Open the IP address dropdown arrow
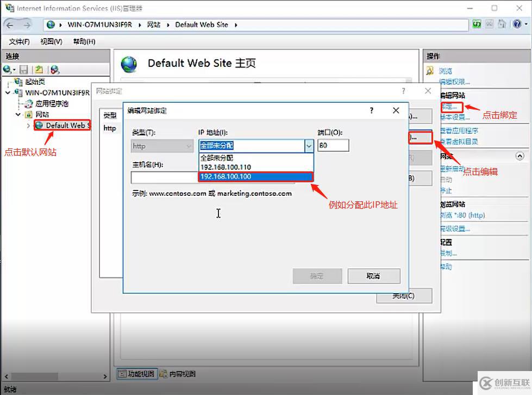Image resolution: width=532 pixels, height=395 pixels. coord(309,146)
